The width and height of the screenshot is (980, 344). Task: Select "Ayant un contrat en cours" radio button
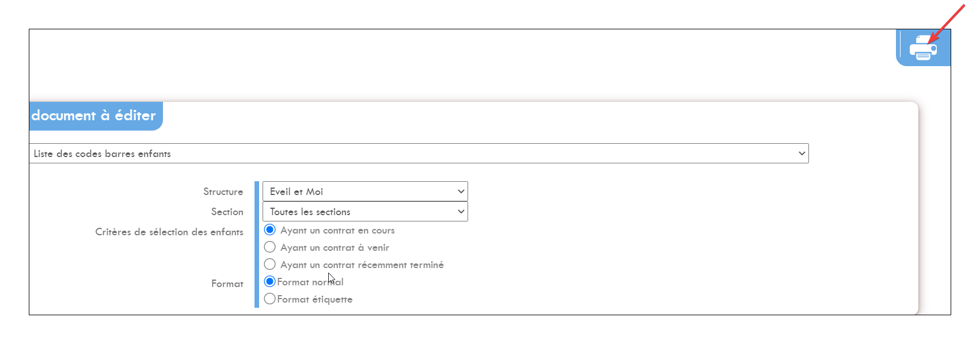point(269,230)
